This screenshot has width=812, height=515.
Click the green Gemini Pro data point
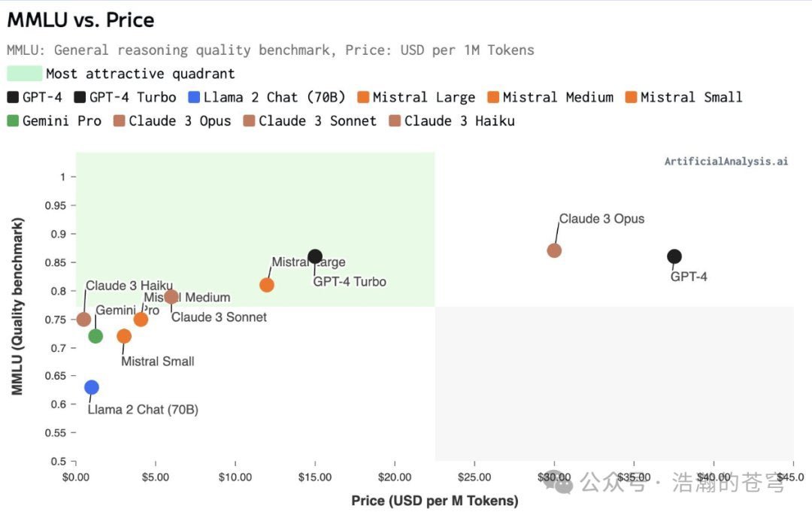coord(95,336)
